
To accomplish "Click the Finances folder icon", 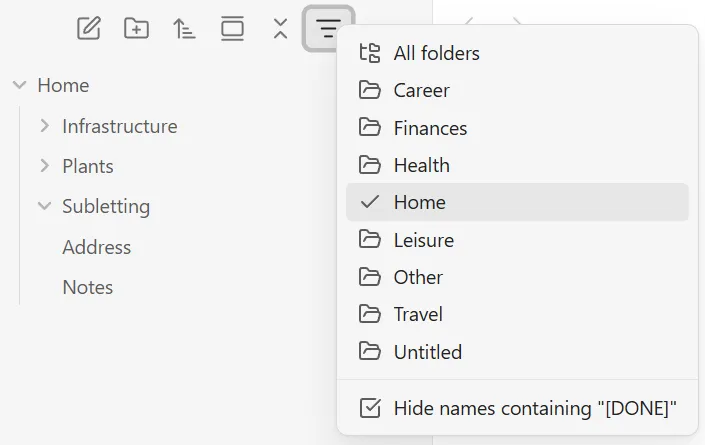I will click(x=370, y=128).
